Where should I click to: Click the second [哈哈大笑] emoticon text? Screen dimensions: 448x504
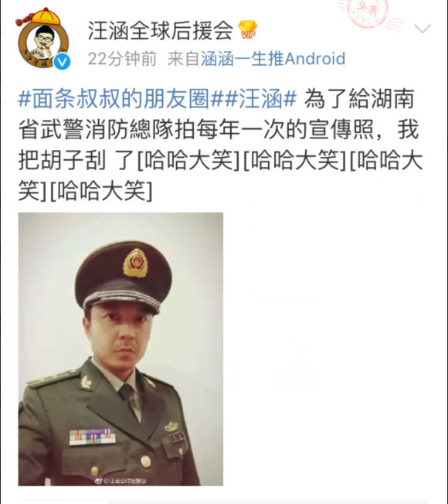pyautogui.click(x=295, y=160)
